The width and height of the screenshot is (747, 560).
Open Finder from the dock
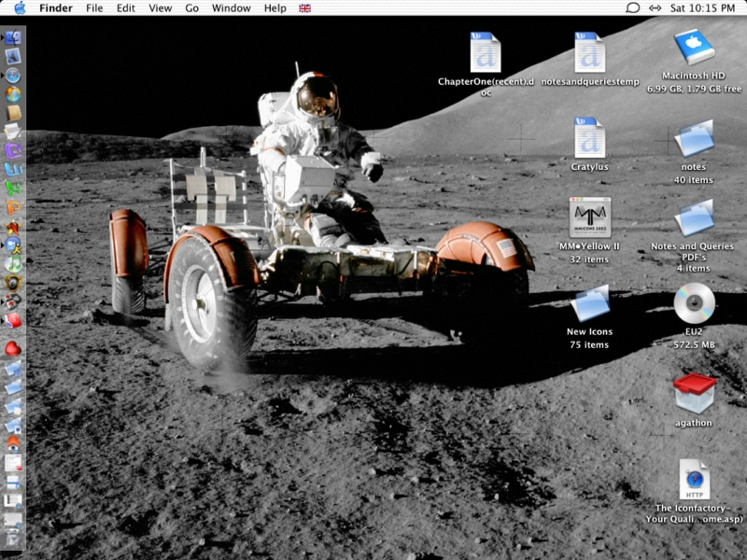tap(13, 37)
